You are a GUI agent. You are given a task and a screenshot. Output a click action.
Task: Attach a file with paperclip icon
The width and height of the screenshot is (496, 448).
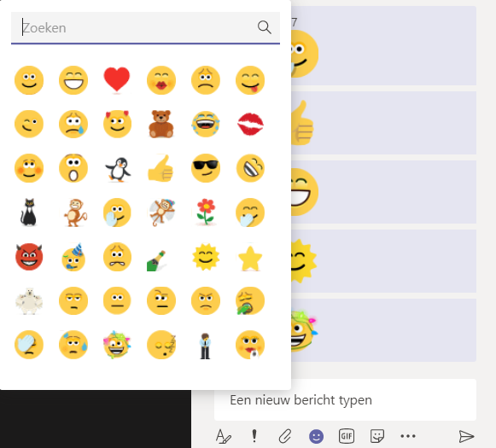pyautogui.click(x=285, y=436)
